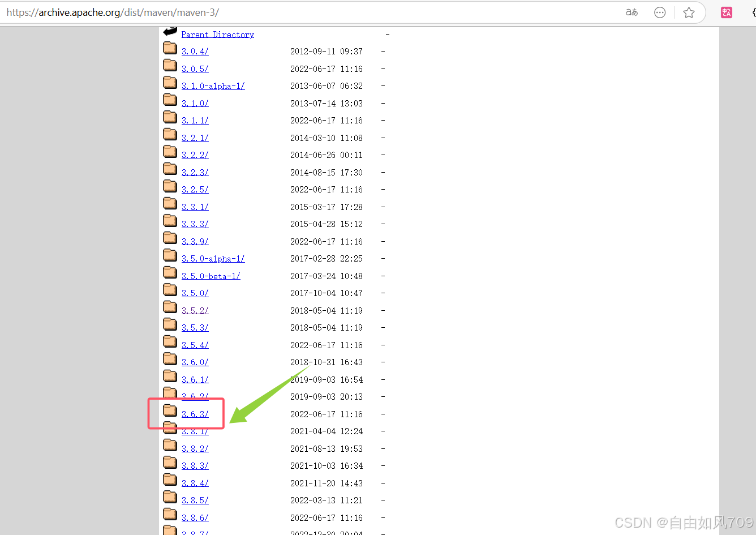The image size is (756, 535).
Task: Click folder icon for 3.2.5/
Action: (170, 186)
